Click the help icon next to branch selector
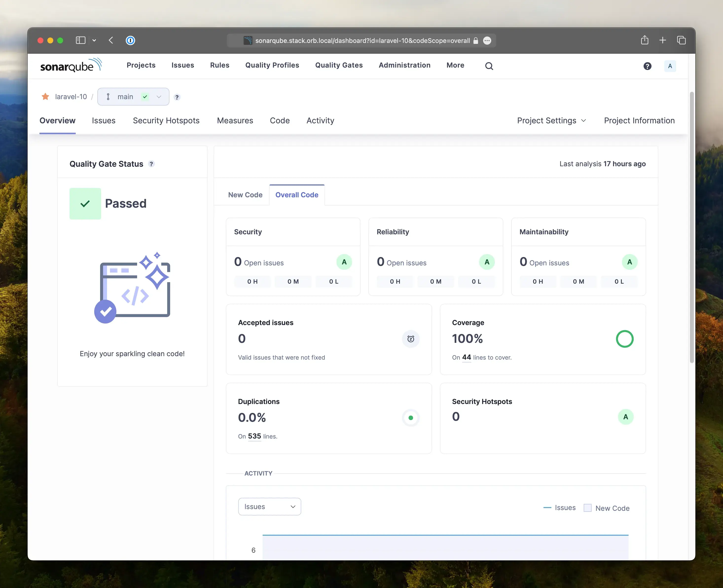The image size is (723, 588). (x=177, y=97)
